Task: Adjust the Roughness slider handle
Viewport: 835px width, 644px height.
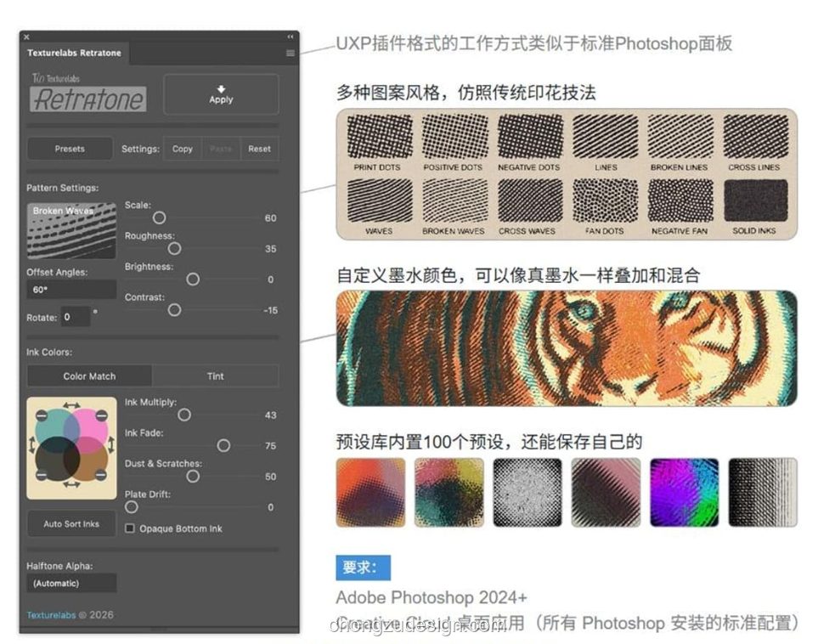Action: coord(174,248)
